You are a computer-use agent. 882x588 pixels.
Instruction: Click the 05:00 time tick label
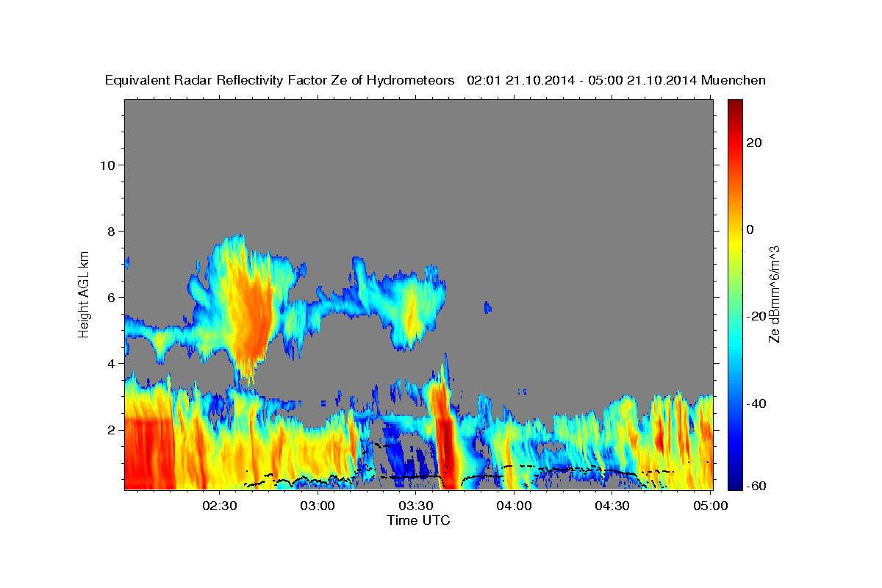click(710, 506)
